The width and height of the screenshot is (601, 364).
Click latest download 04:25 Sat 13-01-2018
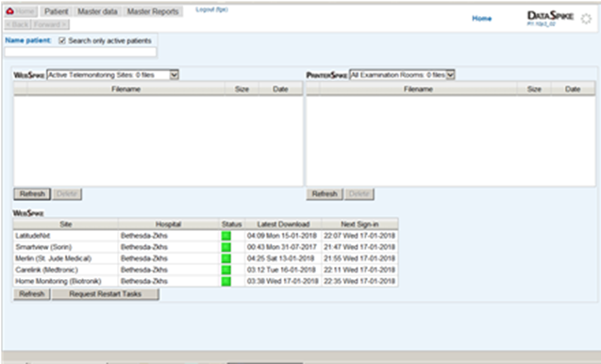280,258
